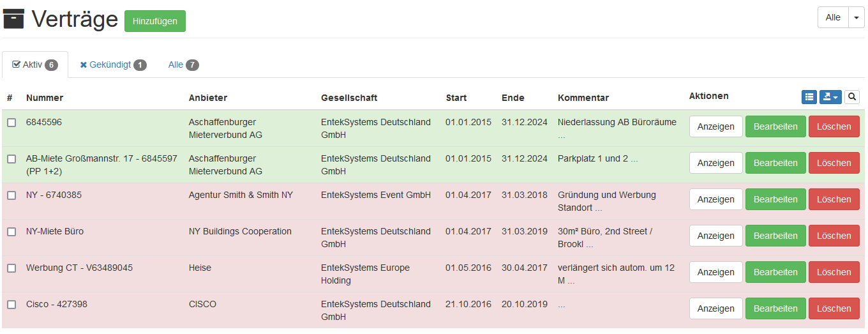Image resolution: width=868 pixels, height=334 pixels.
Task: Open the table search magnifier icon
Action: [x=851, y=97]
